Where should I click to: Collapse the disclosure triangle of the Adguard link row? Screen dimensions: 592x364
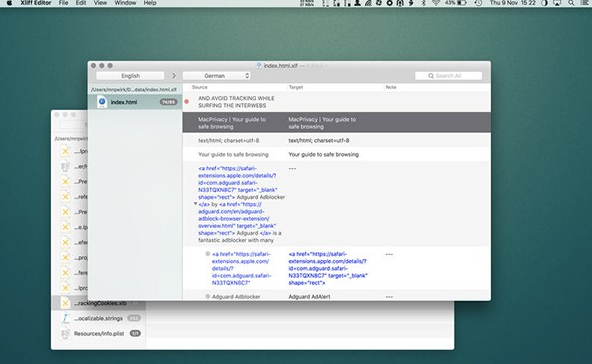pos(195,204)
